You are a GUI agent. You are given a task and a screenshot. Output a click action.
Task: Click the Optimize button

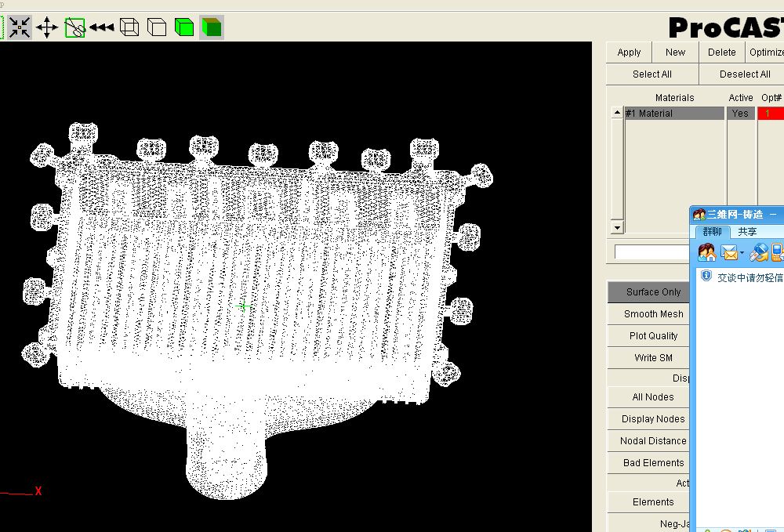click(x=765, y=52)
